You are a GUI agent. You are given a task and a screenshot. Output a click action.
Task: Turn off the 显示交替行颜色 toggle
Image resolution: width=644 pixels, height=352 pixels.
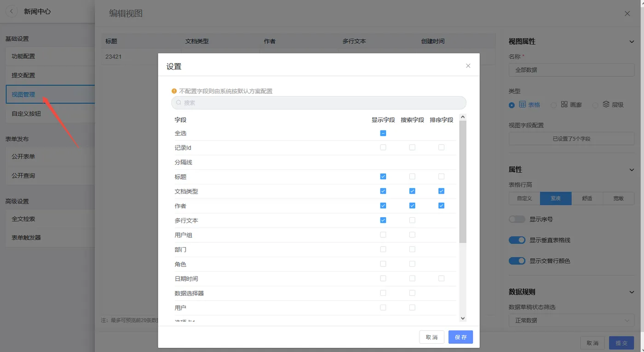[517, 260]
